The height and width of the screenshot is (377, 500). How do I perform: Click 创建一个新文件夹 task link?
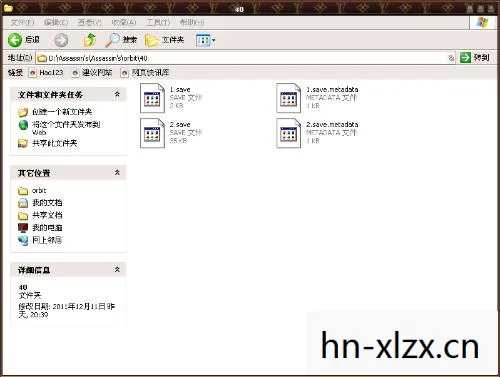[62, 112]
